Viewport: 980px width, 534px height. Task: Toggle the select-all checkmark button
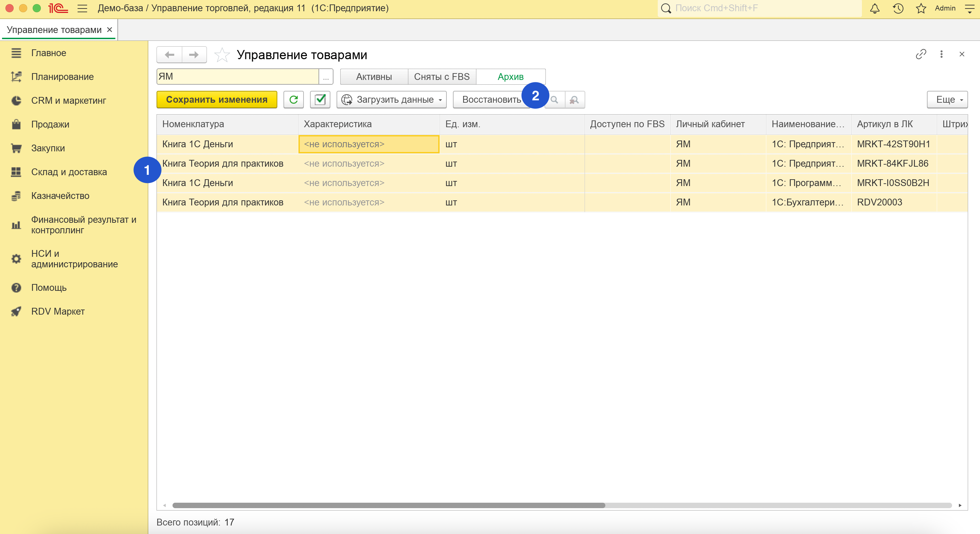(x=320, y=100)
